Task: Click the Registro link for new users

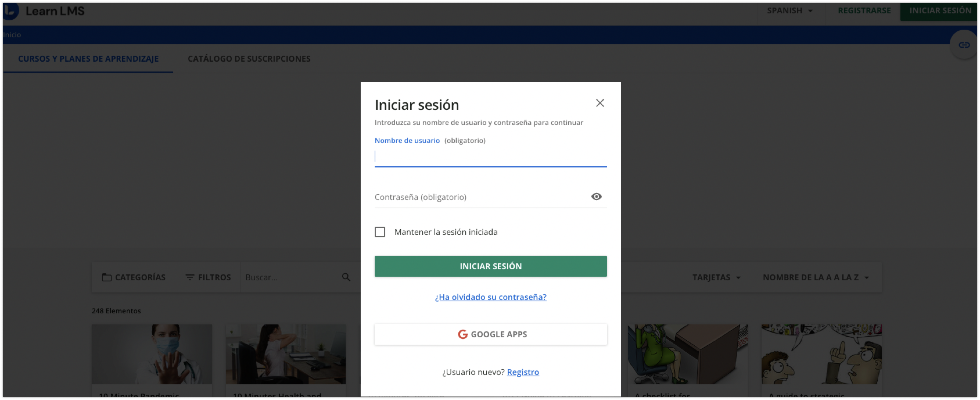Action: point(523,372)
